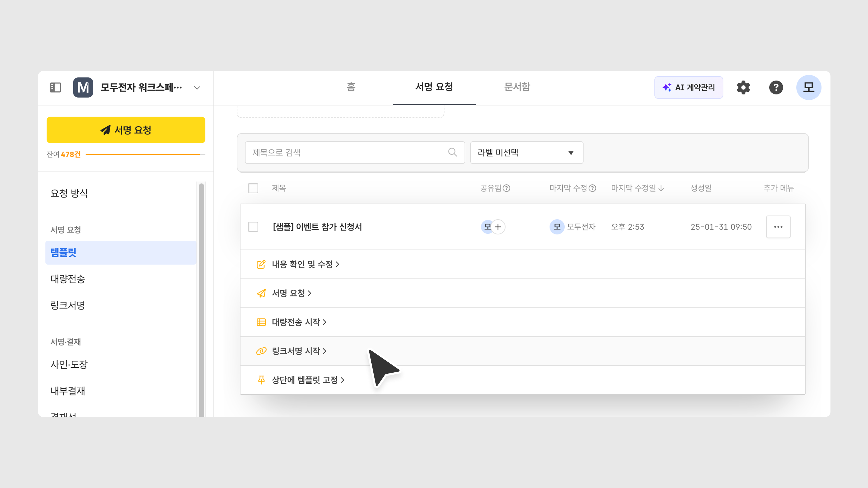The height and width of the screenshot is (488, 868).
Task: Toggle the sidebar collapse icon
Action: click(55, 88)
